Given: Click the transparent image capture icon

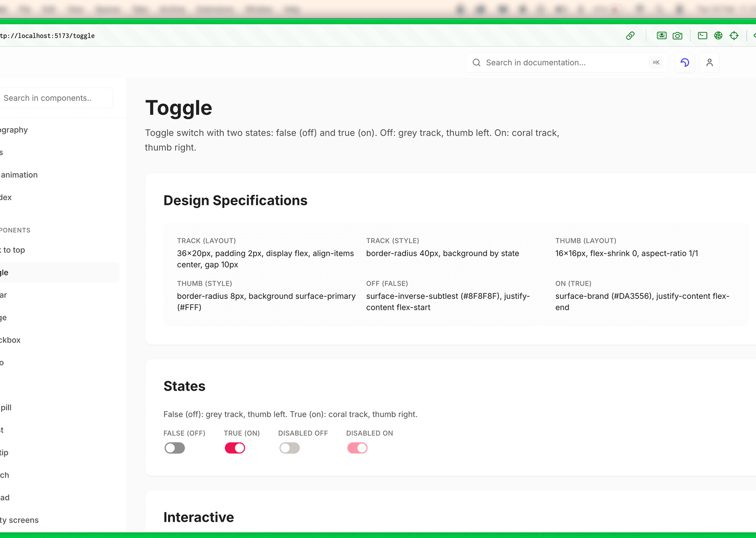Looking at the screenshot, I should click(x=661, y=36).
